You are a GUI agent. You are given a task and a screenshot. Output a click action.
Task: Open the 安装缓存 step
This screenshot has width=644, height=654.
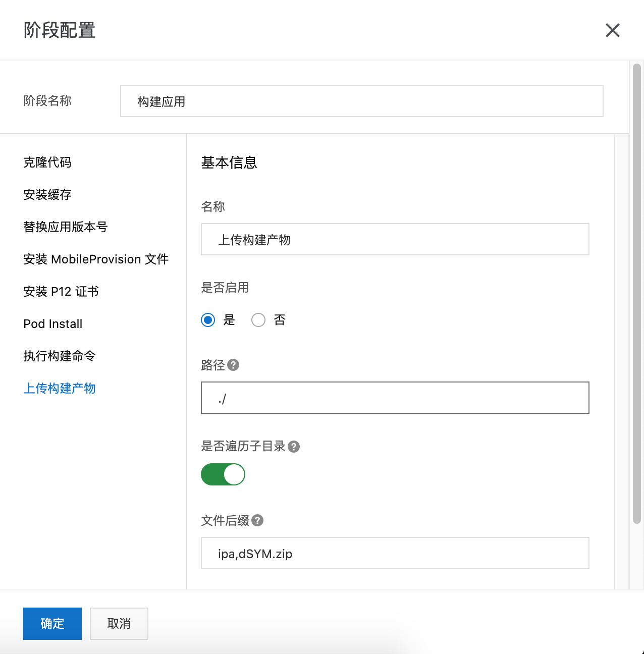(47, 195)
